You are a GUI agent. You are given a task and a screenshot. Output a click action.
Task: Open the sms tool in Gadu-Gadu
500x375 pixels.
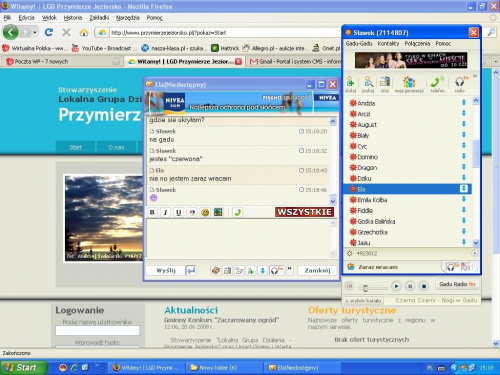[385, 84]
